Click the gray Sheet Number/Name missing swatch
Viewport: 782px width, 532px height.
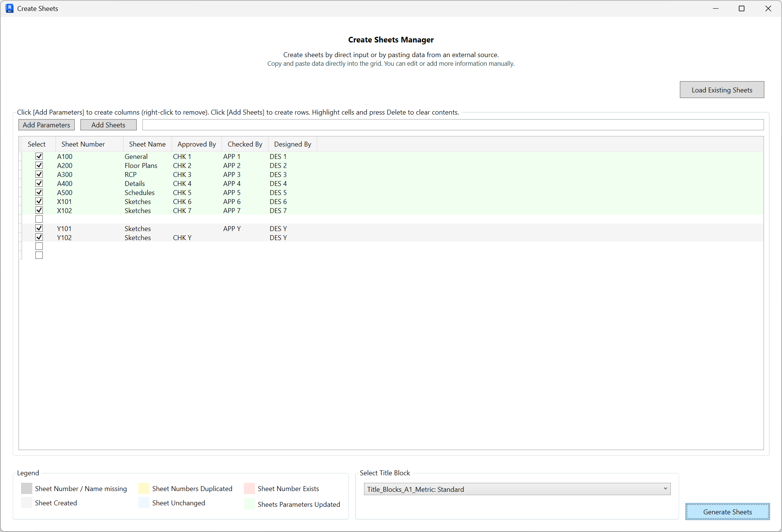click(x=26, y=488)
